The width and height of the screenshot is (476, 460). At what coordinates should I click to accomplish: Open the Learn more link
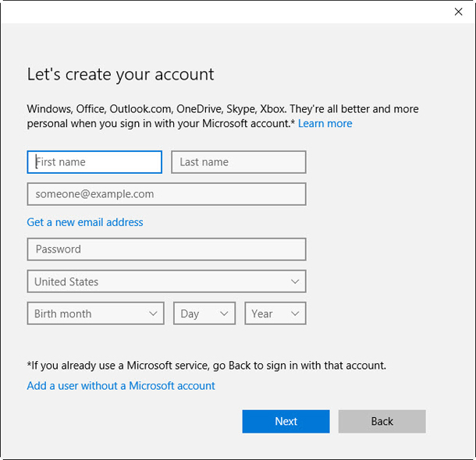pyautogui.click(x=325, y=123)
